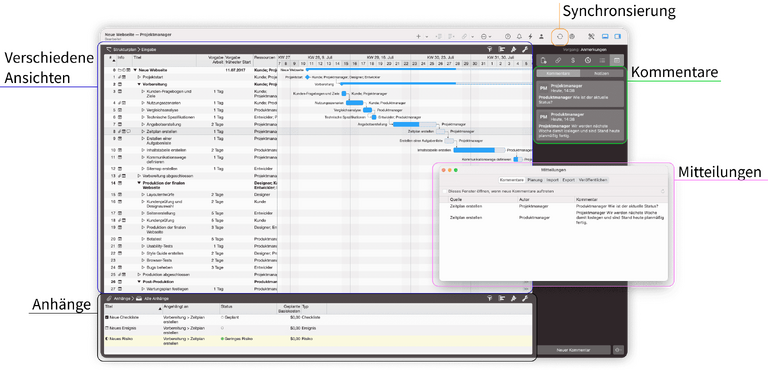The image size is (768, 370).
Task: Click the Strukturplan view icon in the breadcrumb bar
Action: click(x=109, y=49)
